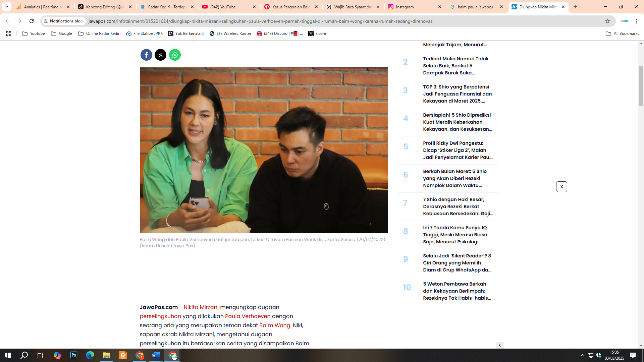The image size is (644, 362).
Task: Switch to Kasus Perceraian Pinterest tab
Action: pyautogui.click(x=291, y=7)
